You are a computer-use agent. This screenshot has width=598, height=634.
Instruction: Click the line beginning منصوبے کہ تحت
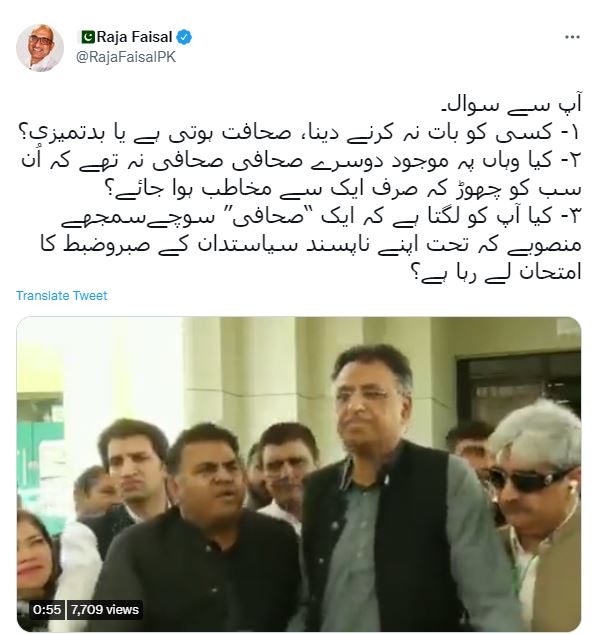pos(311,245)
